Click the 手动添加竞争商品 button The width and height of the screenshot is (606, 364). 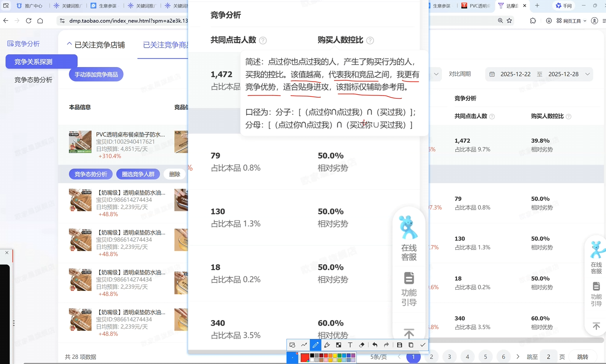tap(96, 74)
